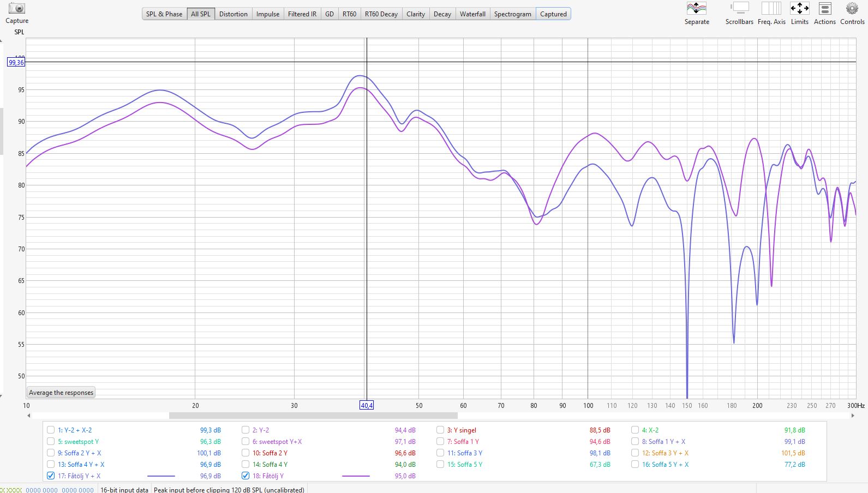Click the scrollbar left arrow
This screenshot has width=868, height=493.
click(x=29, y=416)
